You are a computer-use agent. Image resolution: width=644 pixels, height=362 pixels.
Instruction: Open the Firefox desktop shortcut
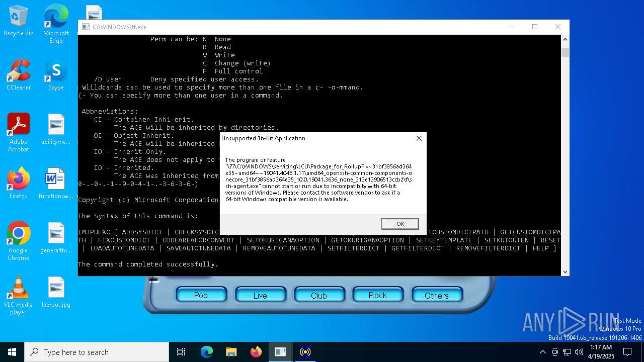point(19,184)
